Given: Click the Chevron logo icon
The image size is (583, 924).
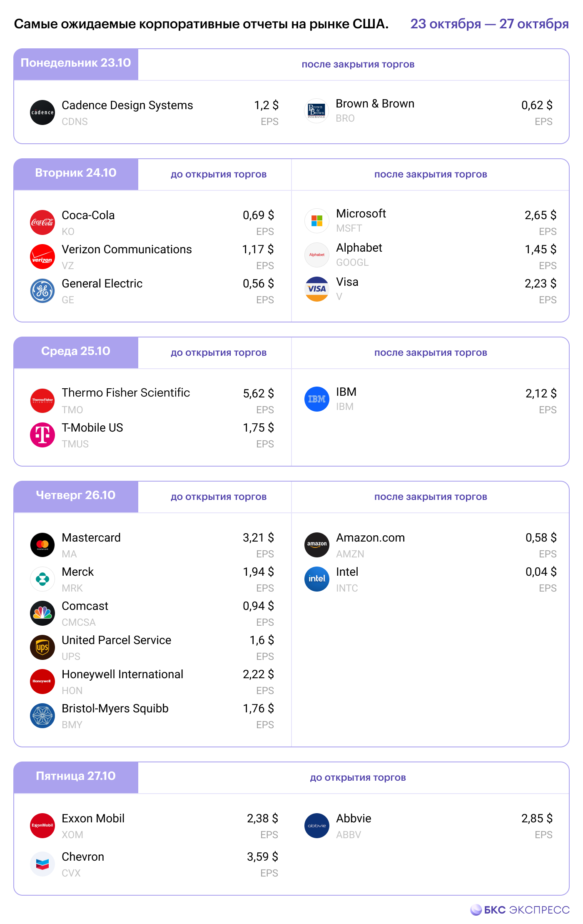Looking at the screenshot, I should tap(42, 864).
